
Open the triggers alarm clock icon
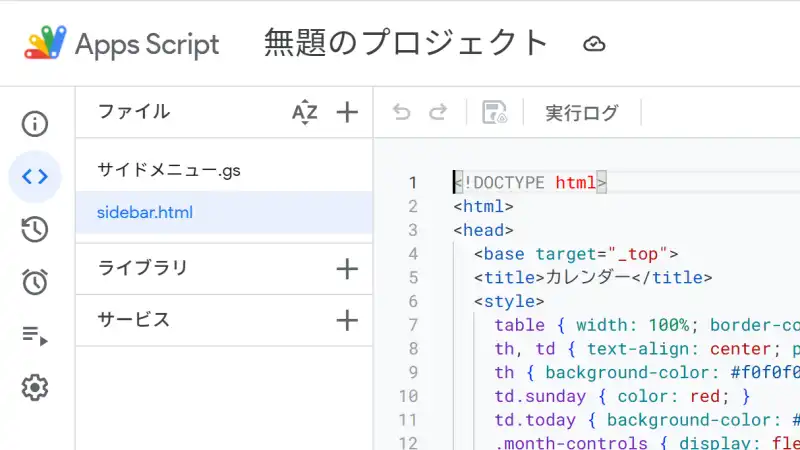coord(35,282)
